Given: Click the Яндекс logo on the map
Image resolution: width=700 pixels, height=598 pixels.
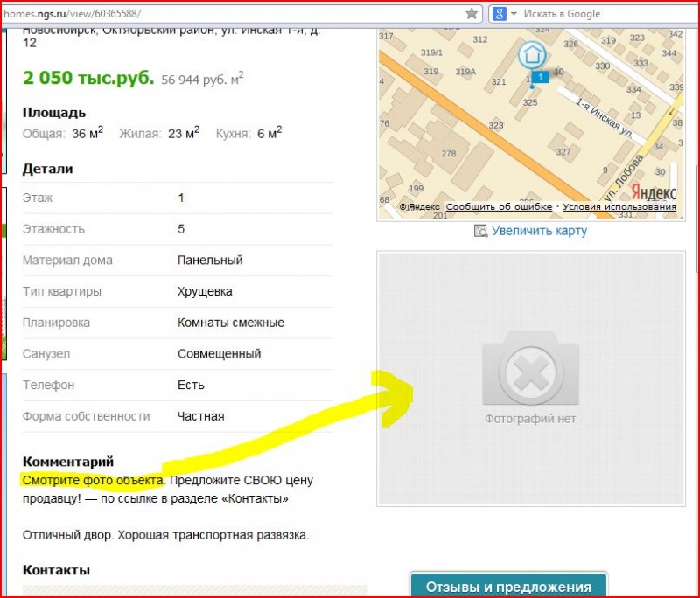Looking at the screenshot, I should [x=654, y=192].
